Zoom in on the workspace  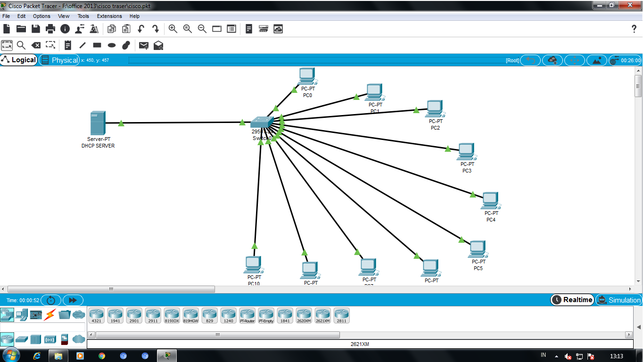coord(173,29)
